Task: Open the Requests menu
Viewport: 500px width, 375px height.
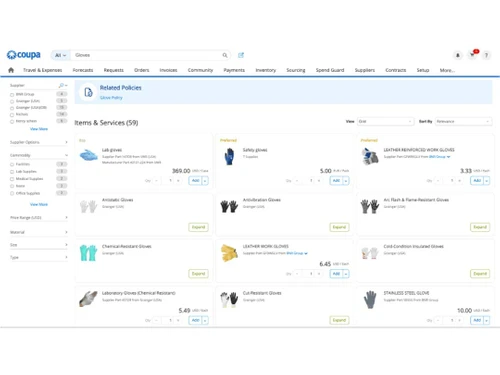Action: pyautogui.click(x=114, y=70)
